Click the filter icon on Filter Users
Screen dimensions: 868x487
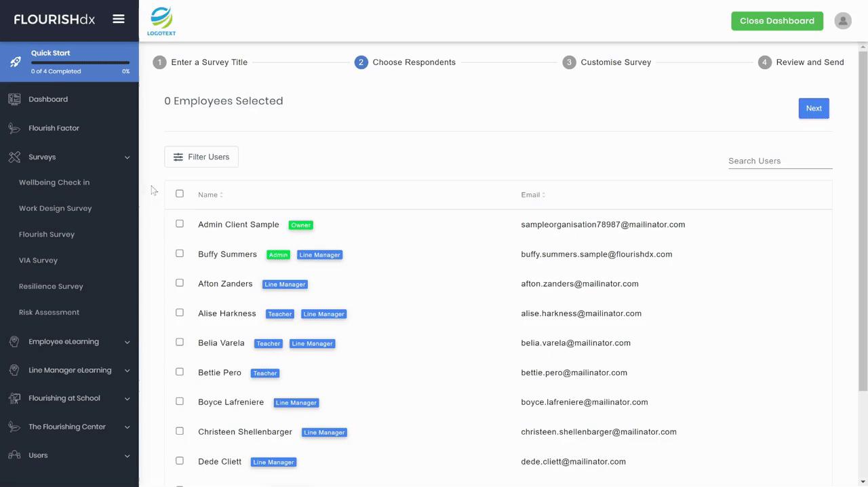click(178, 157)
